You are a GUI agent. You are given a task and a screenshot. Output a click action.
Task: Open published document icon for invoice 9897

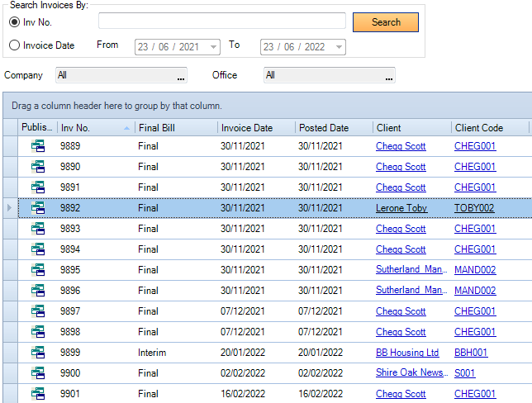point(38,311)
